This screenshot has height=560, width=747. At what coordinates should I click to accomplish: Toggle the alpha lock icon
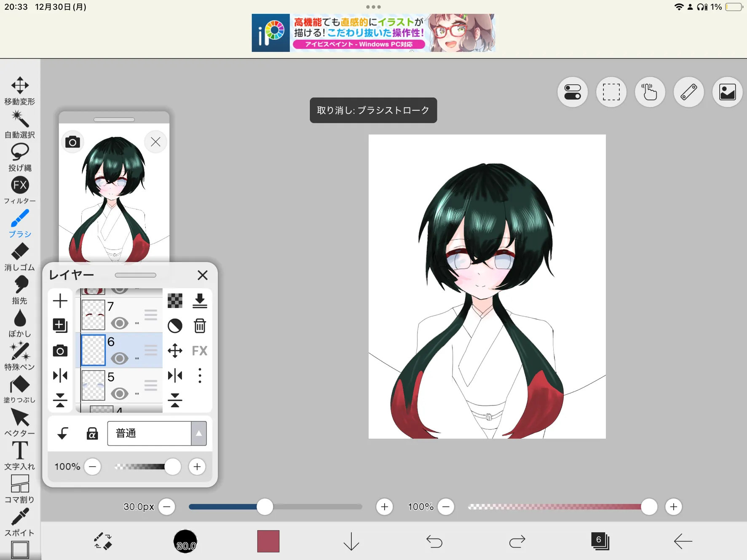(x=92, y=433)
